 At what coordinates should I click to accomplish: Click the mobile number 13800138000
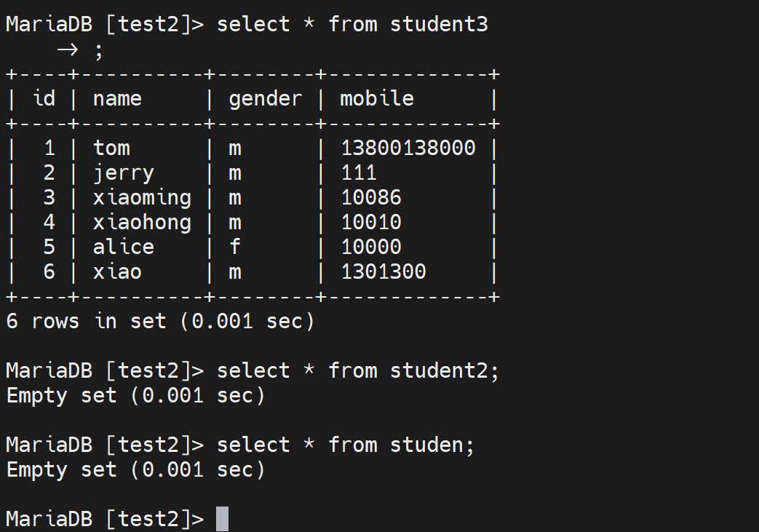408,148
